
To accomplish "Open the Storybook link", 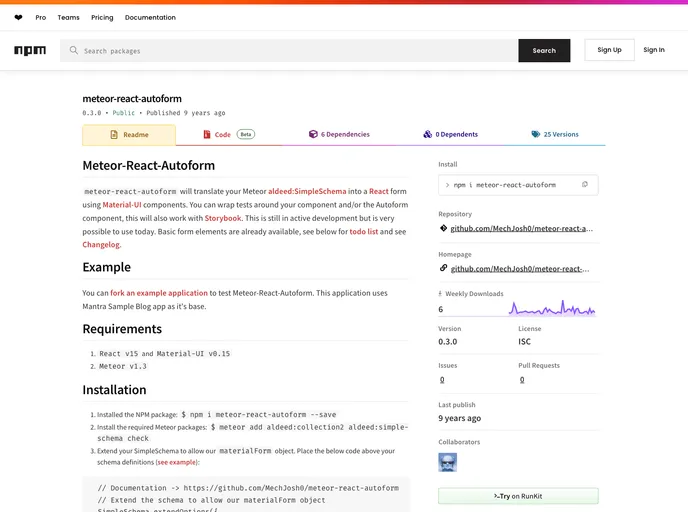I will [x=223, y=218].
